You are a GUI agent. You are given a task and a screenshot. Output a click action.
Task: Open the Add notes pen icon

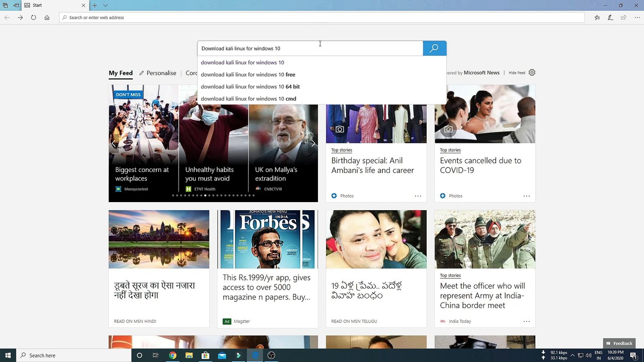coord(610,18)
